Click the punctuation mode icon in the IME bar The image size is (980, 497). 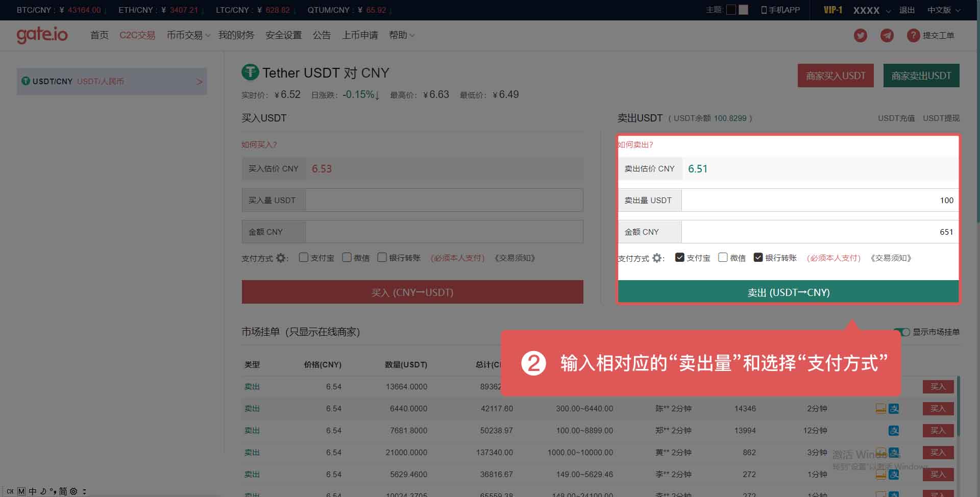click(x=53, y=491)
